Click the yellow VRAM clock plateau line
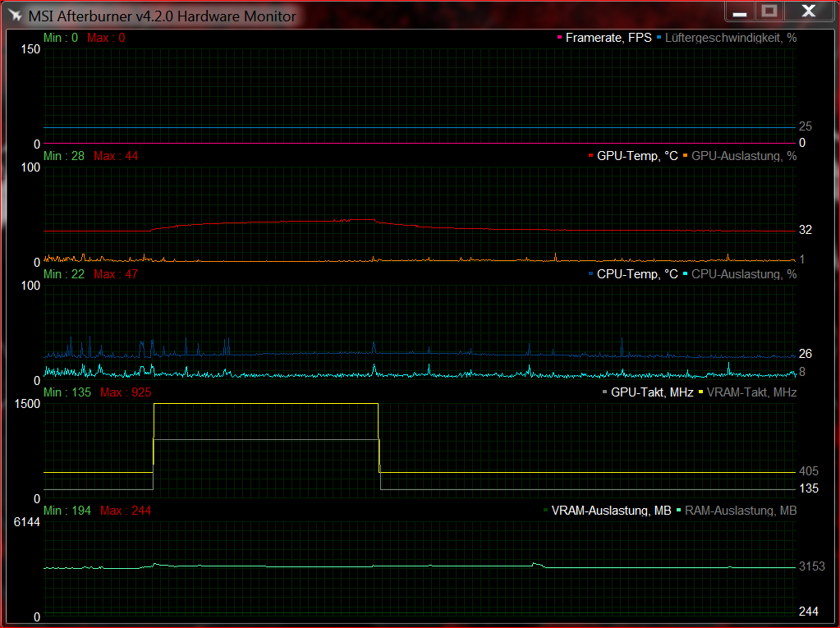 click(x=266, y=404)
